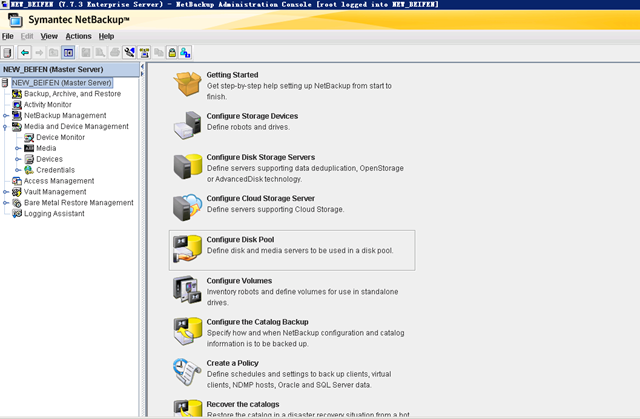Open Backup, Archive, and Restore node
This screenshot has width=640, height=419.
[72, 94]
